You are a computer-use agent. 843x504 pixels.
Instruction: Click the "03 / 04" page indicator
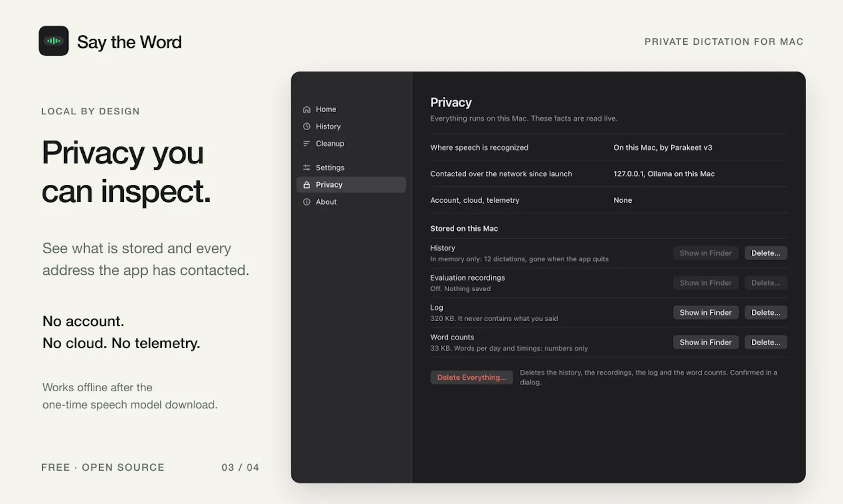[240, 467]
